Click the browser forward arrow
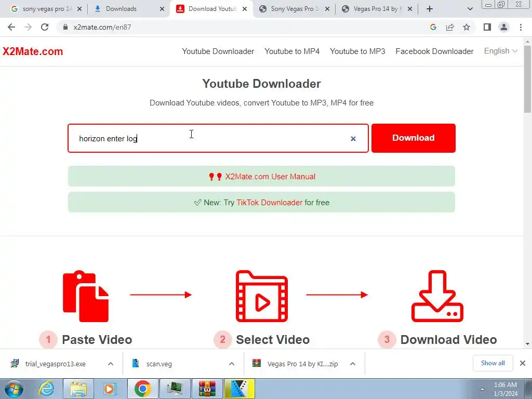The image size is (532, 399). [x=28, y=27]
